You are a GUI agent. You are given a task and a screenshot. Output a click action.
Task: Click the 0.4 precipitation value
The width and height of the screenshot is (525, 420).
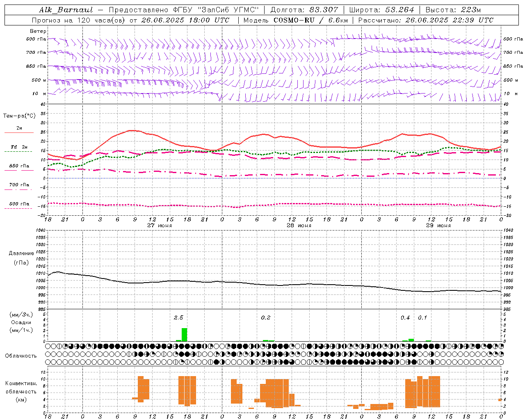[x=405, y=318]
